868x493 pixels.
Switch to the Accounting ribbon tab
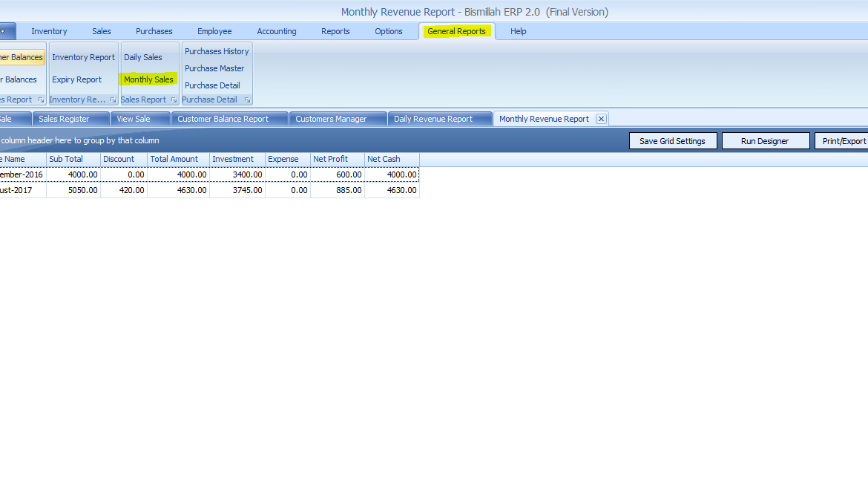tap(276, 31)
